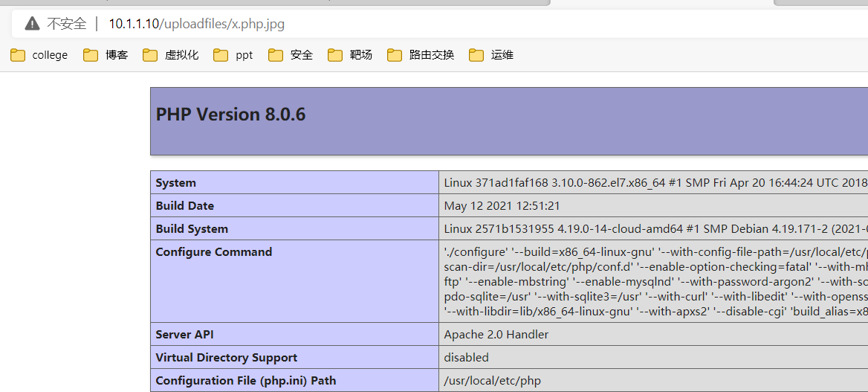Click the Server API row label

[184, 334]
